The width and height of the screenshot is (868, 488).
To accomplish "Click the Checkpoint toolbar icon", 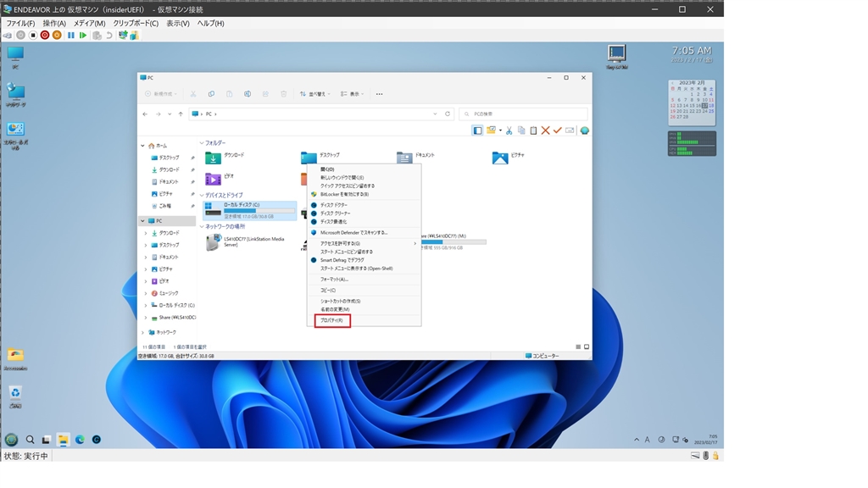I will click(x=97, y=36).
